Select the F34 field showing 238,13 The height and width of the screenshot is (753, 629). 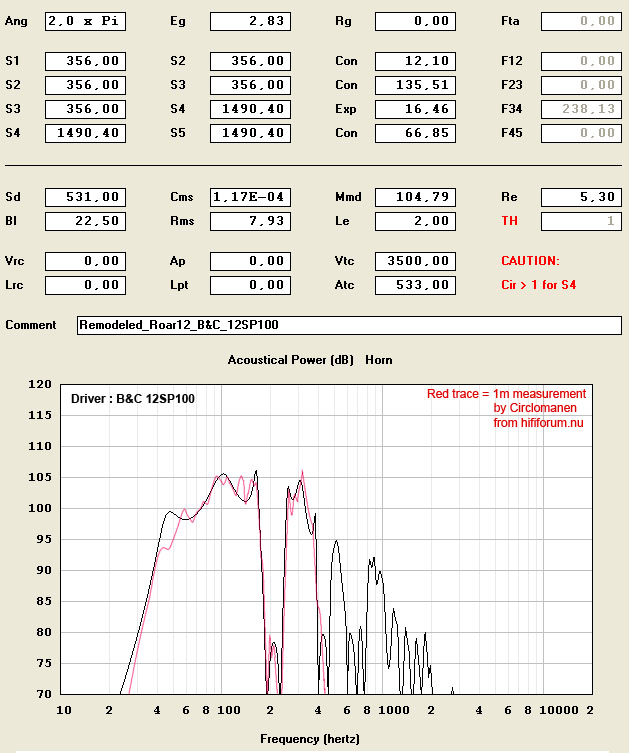click(581, 109)
